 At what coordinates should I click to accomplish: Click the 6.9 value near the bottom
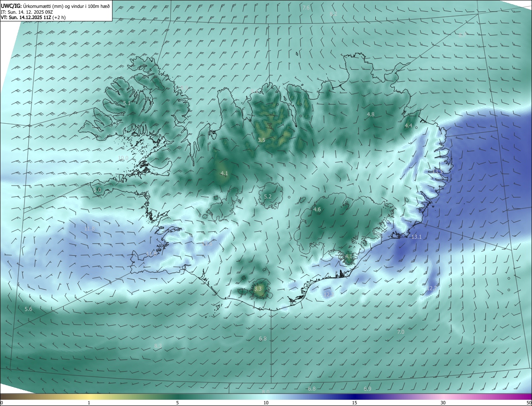[367, 389]
